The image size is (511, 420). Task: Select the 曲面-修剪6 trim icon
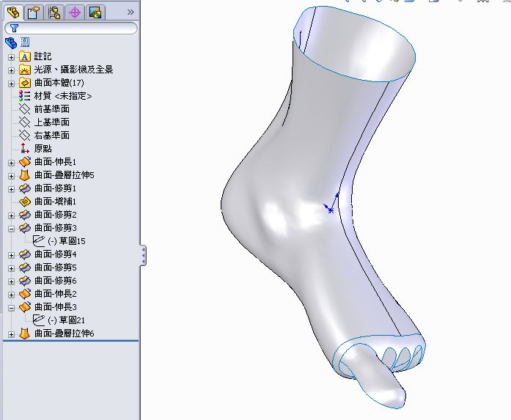[x=25, y=281]
